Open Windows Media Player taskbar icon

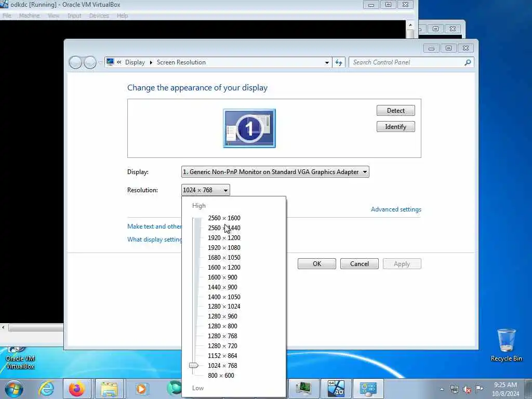[x=141, y=389]
